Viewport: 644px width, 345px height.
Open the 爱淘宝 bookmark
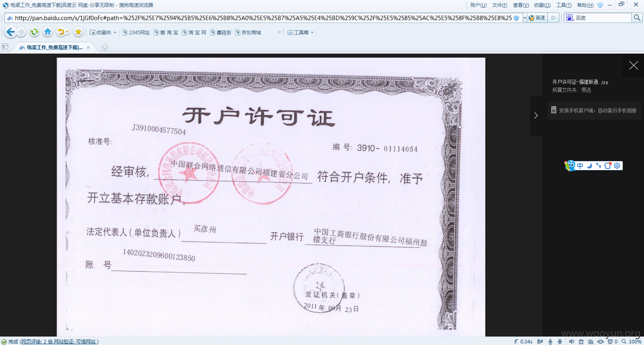[166, 32]
